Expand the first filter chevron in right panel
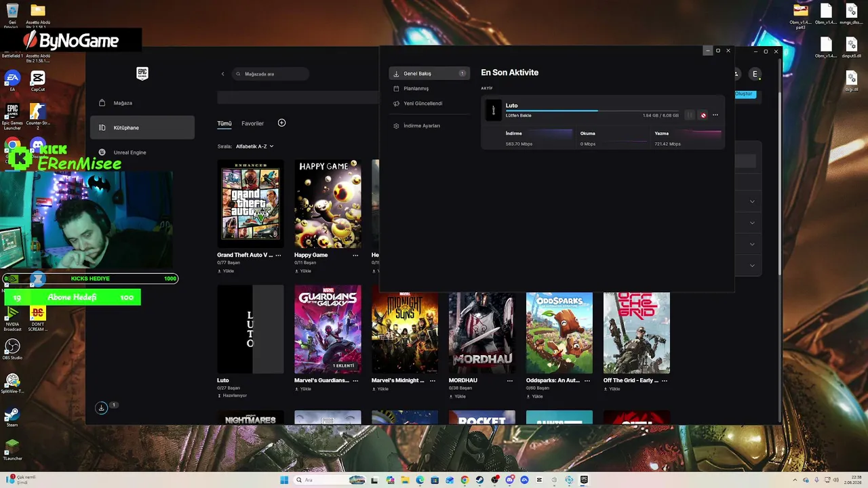 coord(752,201)
